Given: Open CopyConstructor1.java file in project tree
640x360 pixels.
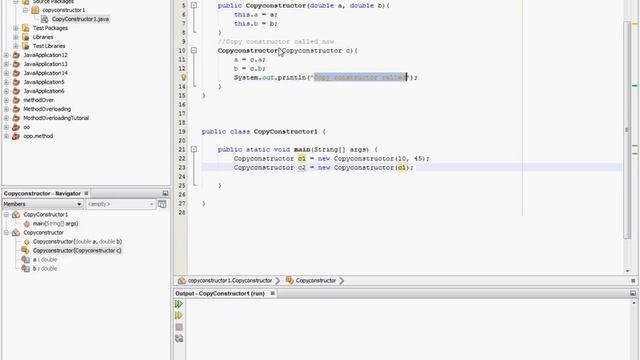Looking at the screenshot, I should point(80,19).
